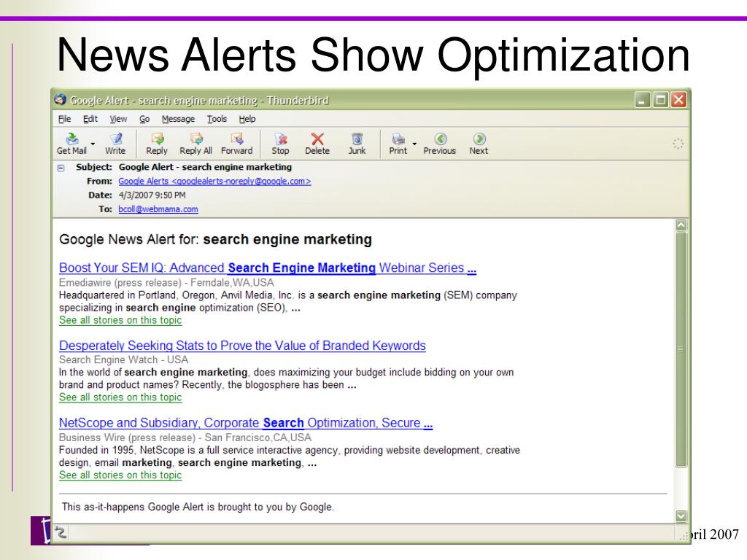Open Desperately Seeking Stats article link
Screen dimensions: 747x560
(x=242, y=345)
